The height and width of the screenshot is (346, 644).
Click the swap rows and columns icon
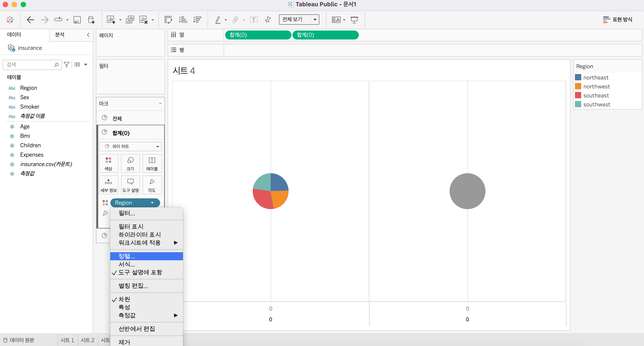click(168, 20)
